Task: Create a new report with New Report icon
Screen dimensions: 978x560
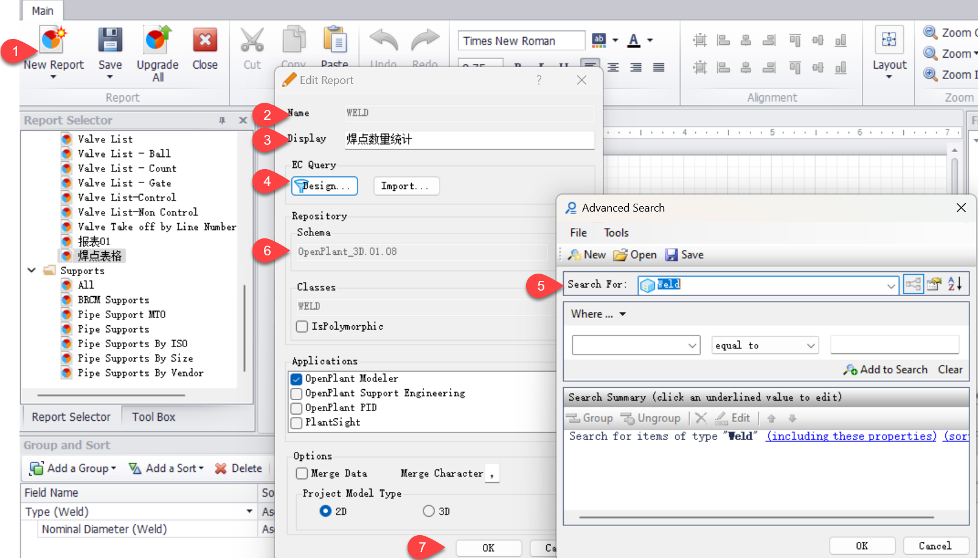Action: click(52, 40)
